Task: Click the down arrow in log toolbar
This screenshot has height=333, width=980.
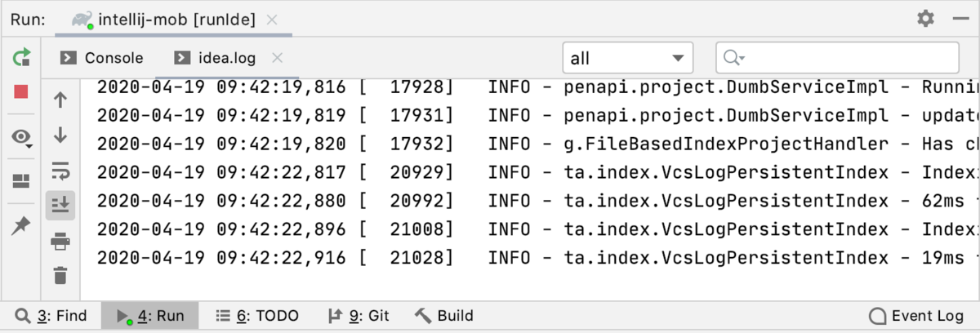Action: coord(60,135)
